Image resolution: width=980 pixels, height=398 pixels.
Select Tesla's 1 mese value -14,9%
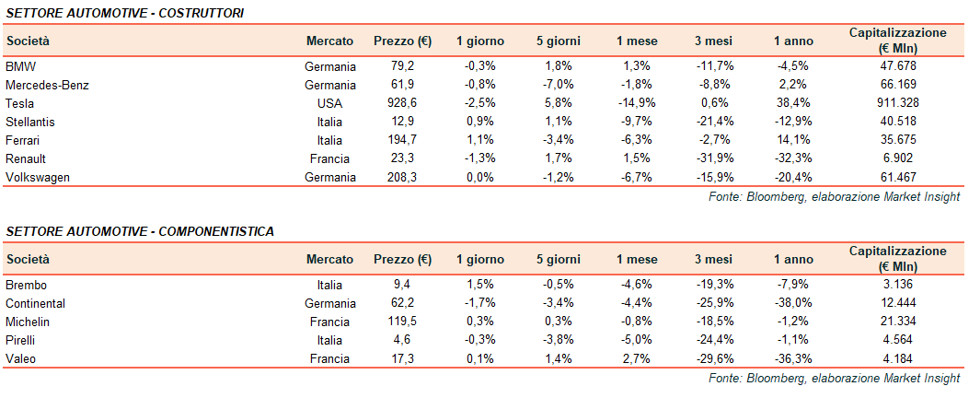coord(635,103)
